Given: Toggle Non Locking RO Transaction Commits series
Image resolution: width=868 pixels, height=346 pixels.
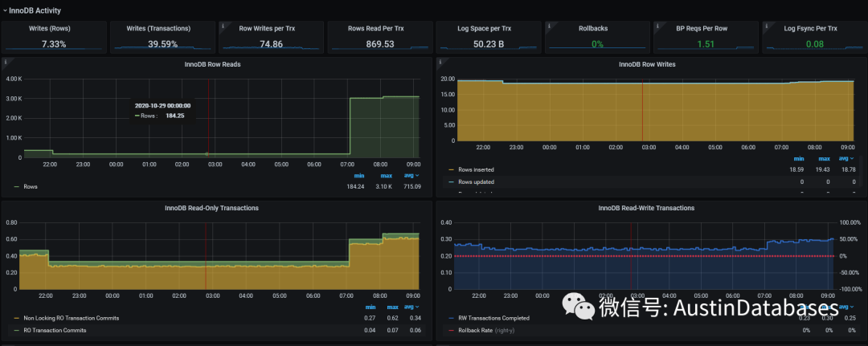Looking at the screenshot, I should coord(71,318).
